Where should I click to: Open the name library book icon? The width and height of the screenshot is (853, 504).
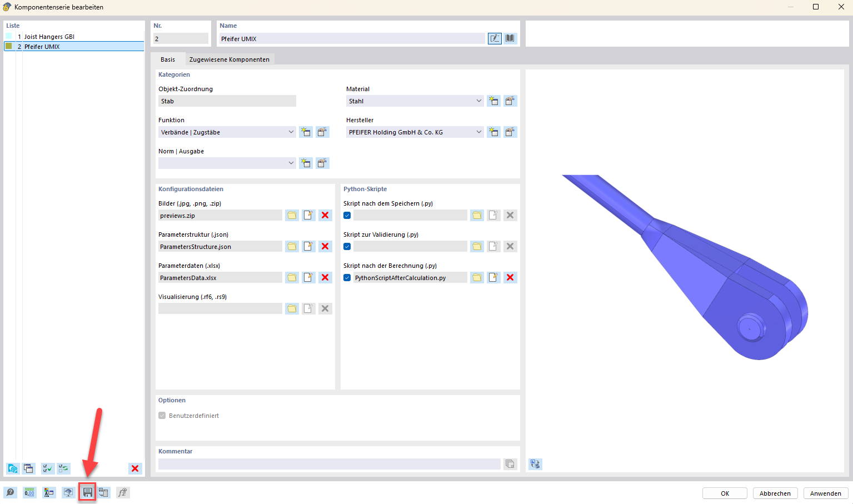510,38
